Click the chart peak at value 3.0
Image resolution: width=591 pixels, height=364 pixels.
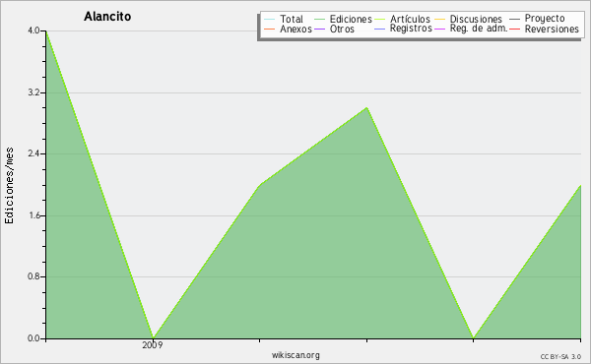(366, 108)
